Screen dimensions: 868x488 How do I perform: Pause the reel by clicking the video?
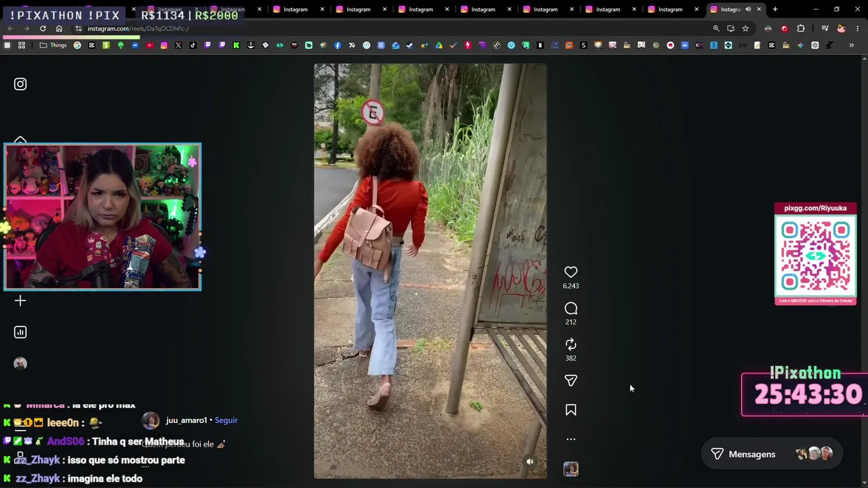[430, 271]
